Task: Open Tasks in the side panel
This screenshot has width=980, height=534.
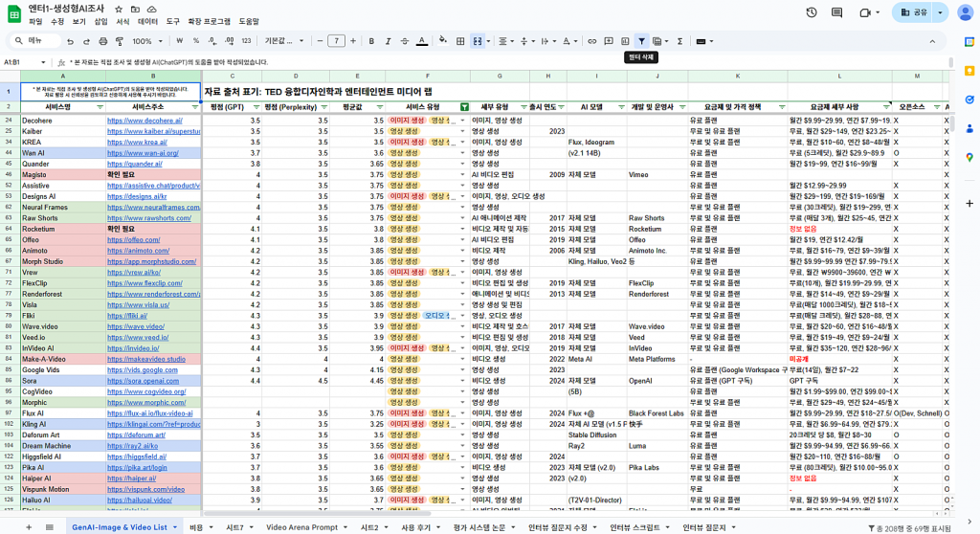Action: [x=969, y=100]
